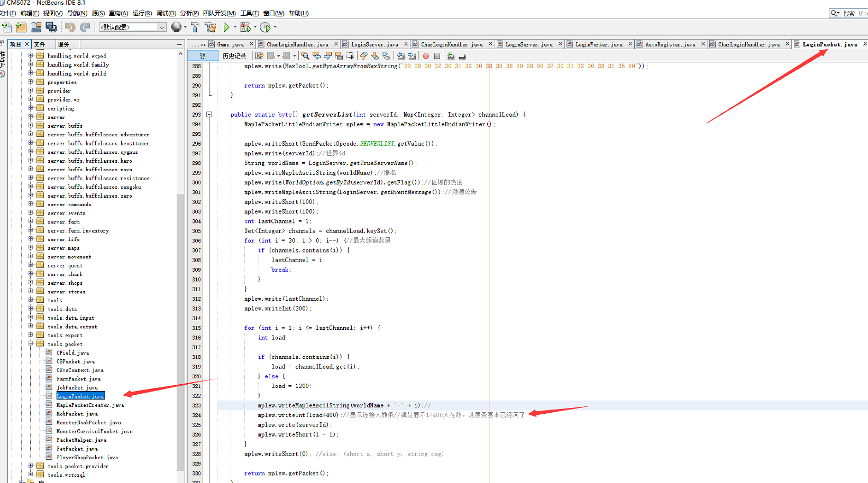Minimize the projects panel with dash button
The width and height of the screenshot is (868, 483).
click(x=179, y=44)
